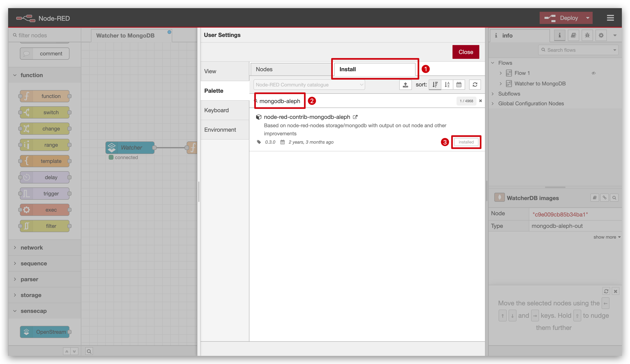This screenshot has height=364, width=630.
Task: Collapse all palette categories
Action: (67, 351)
